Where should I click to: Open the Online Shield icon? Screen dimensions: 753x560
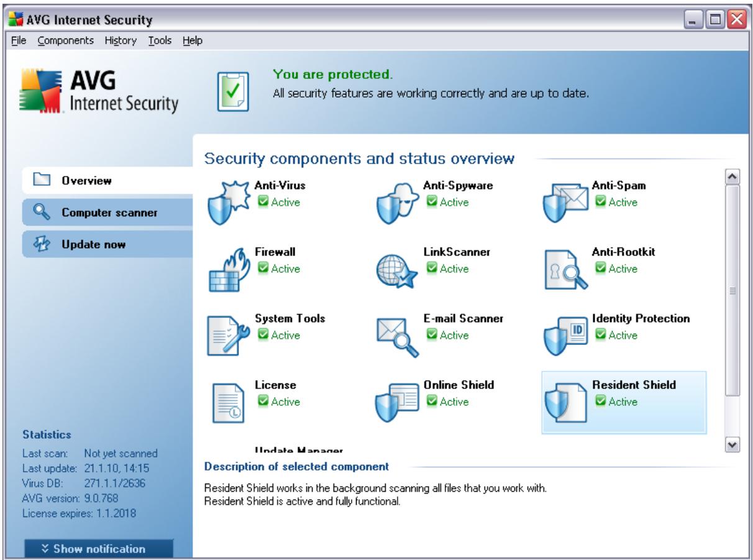coord(398,403)
